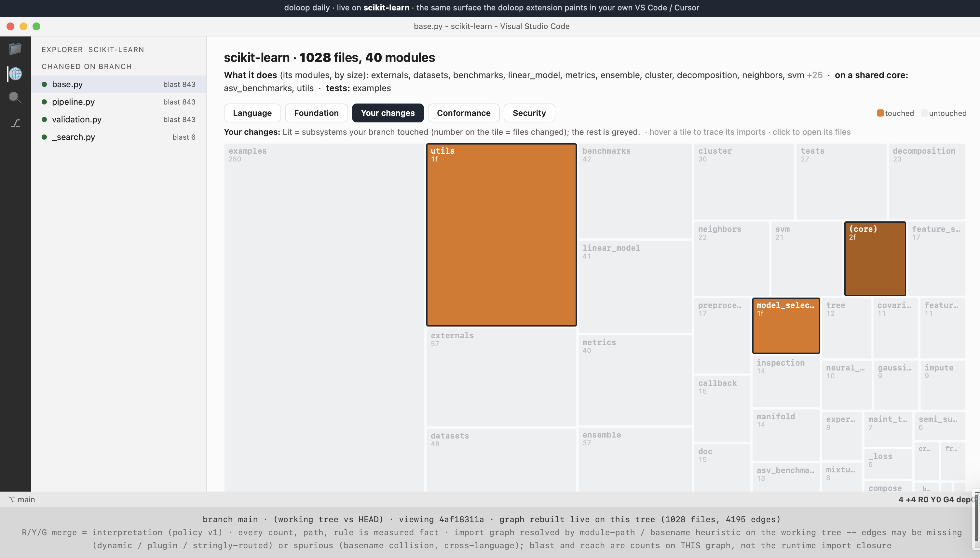Click the linear_model 41 tile
The image size is (980, 558).
(635, 287)
